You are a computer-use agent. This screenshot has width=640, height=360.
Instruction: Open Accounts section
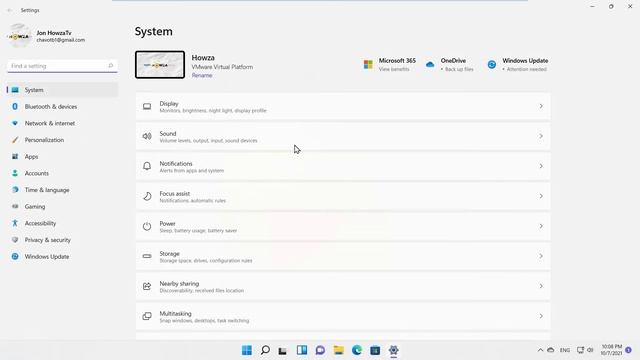[62, 173]
